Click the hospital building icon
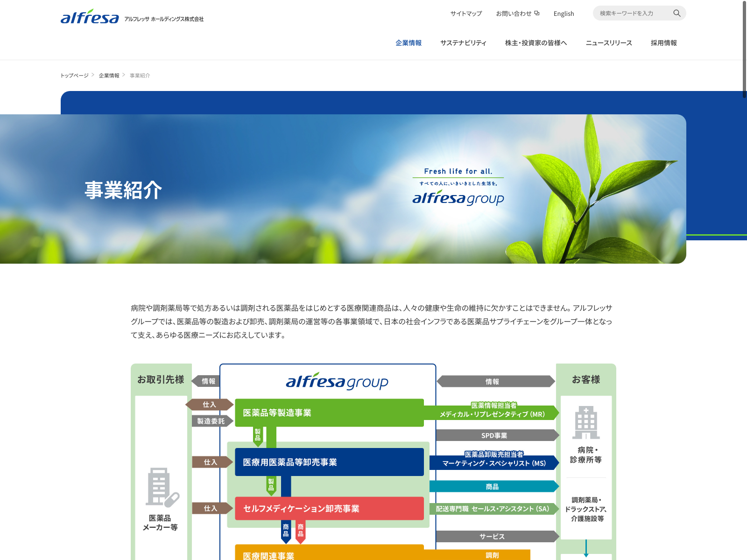Viewport: 747px width, 560px height. (586, 422)
